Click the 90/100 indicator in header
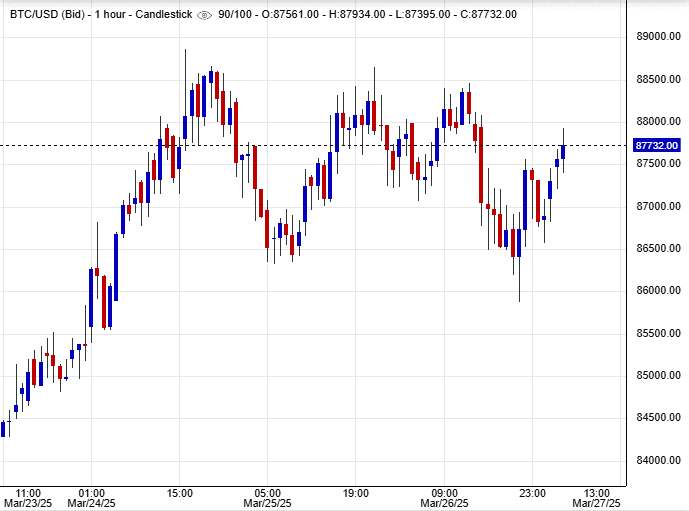The image size is (689, 511). tap(235, 14)
